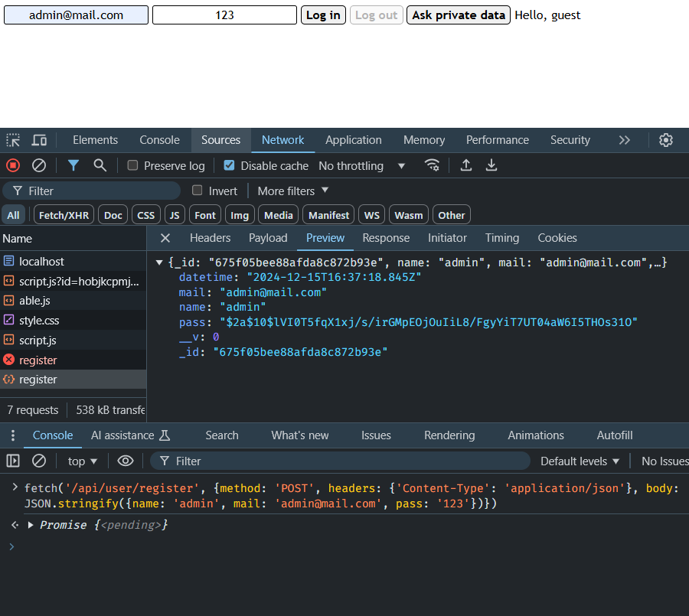Show more DevTools tabs chevron

[625, 140]
